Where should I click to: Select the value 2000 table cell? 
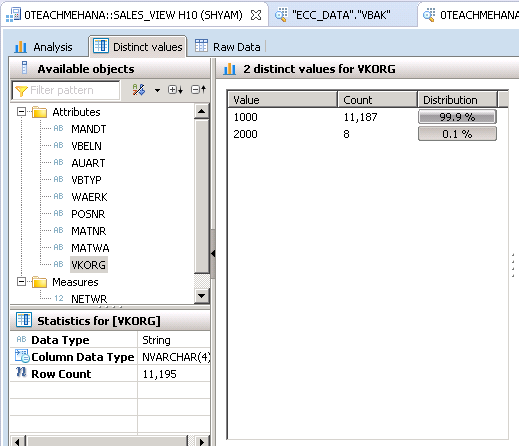pos(246,134)
